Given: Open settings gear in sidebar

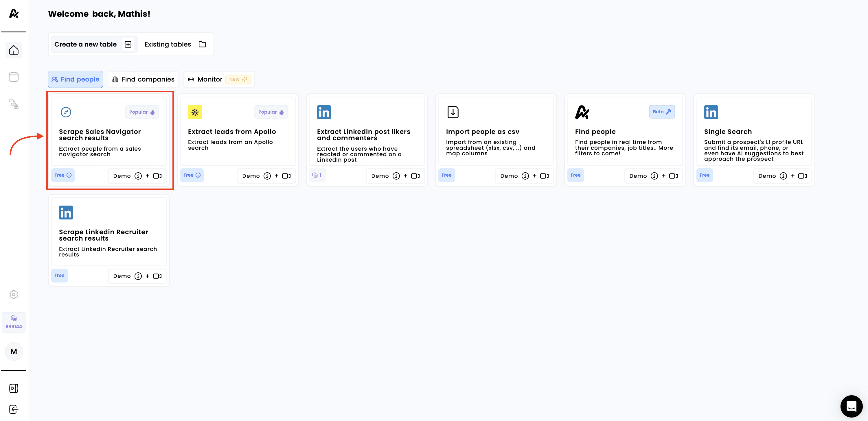Looking at the screenshot, I should [x=14, y=294].
